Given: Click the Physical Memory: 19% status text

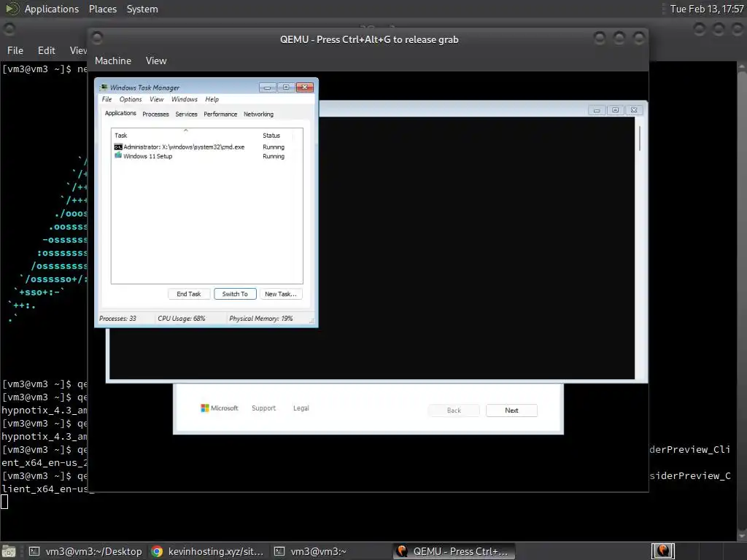Looking at the screenshot, I should point(261,319).
